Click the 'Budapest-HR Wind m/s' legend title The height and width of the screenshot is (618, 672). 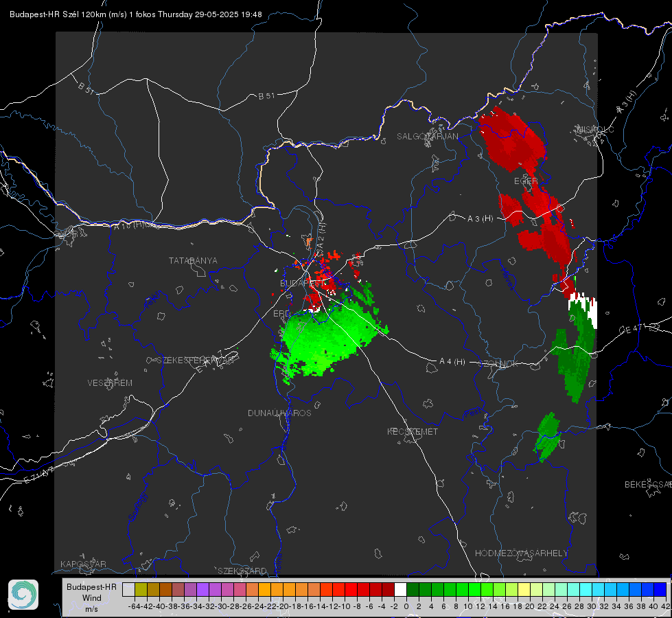(x=91, y=598)
